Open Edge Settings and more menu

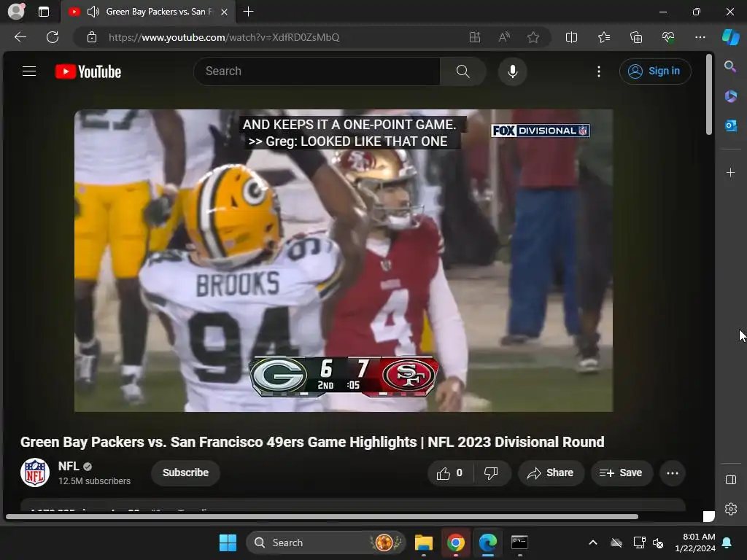700,37
